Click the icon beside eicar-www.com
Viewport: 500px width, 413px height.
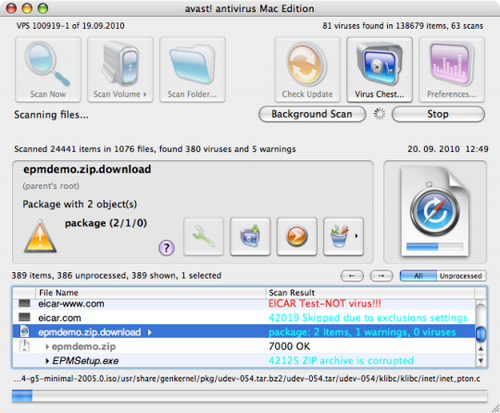click(24, 303)
